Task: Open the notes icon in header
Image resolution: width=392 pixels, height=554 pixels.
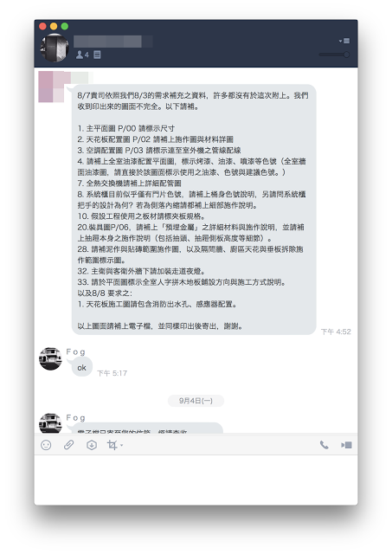Action: coord(97,55)
